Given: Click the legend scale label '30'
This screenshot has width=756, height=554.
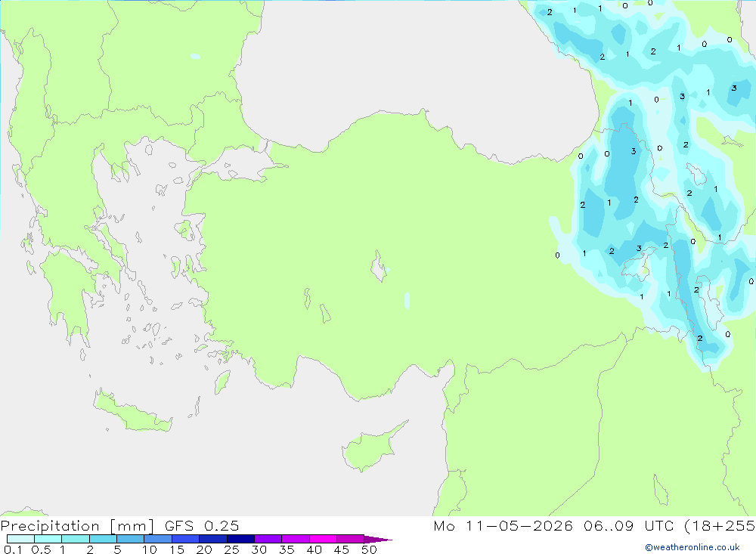Looking at the screenshot, I should (259, 549).
